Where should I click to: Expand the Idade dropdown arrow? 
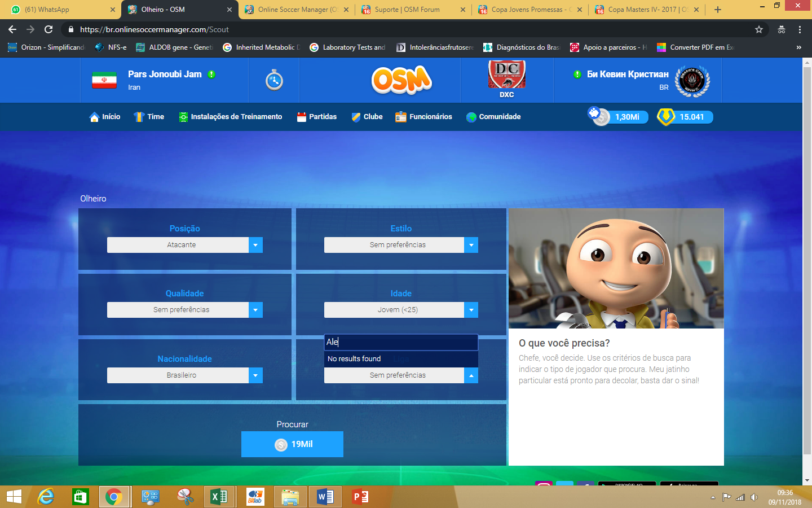click(471, 310)
